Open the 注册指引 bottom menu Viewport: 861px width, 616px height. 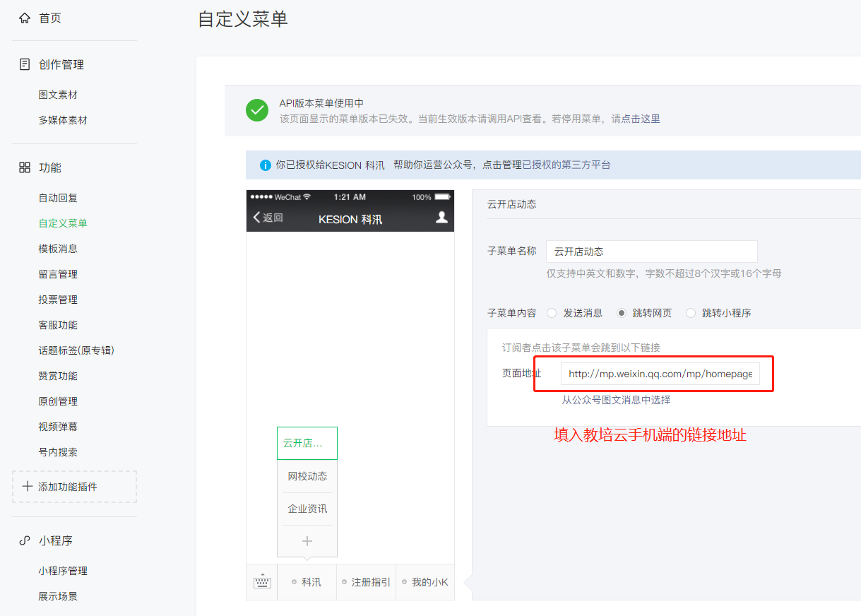pyautogui.click(x=367, y=582)
